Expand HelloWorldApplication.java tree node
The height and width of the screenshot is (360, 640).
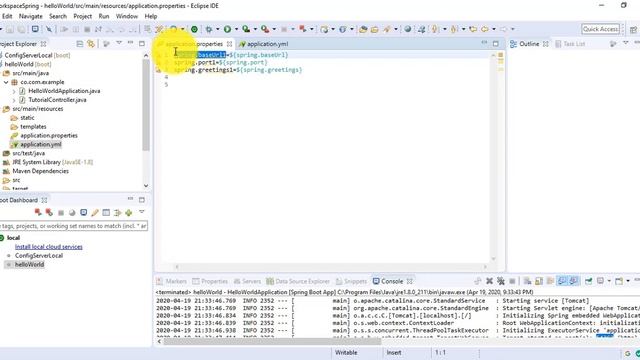pos(14,91)
